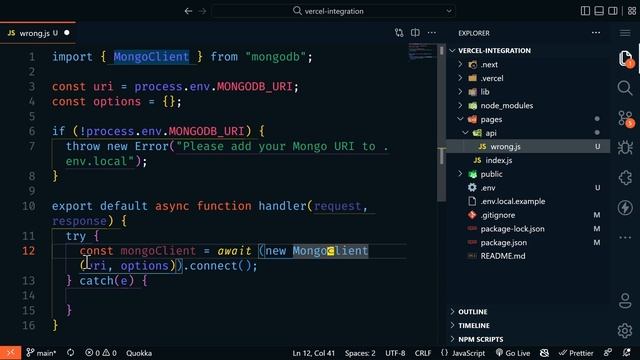Click the code minimap preview

422,51
